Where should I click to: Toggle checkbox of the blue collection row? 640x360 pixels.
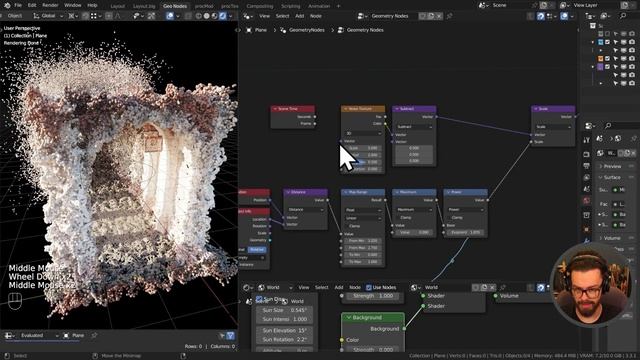[x=608, y=42]
